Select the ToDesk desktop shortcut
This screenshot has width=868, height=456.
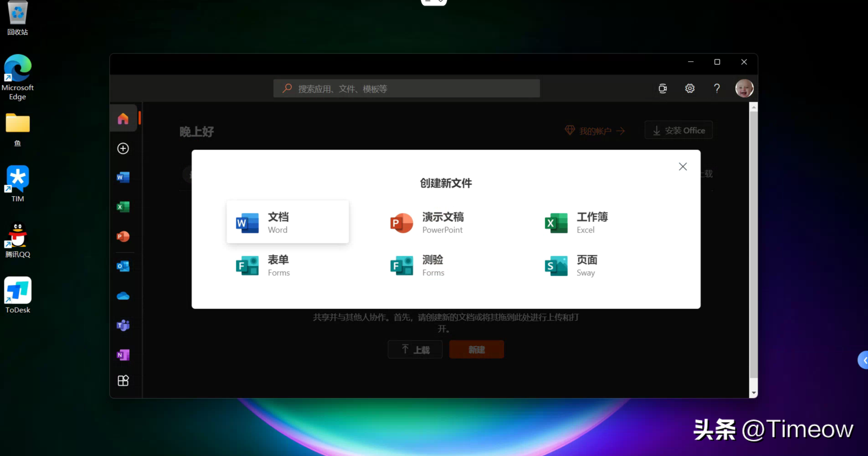click(18, 295)
